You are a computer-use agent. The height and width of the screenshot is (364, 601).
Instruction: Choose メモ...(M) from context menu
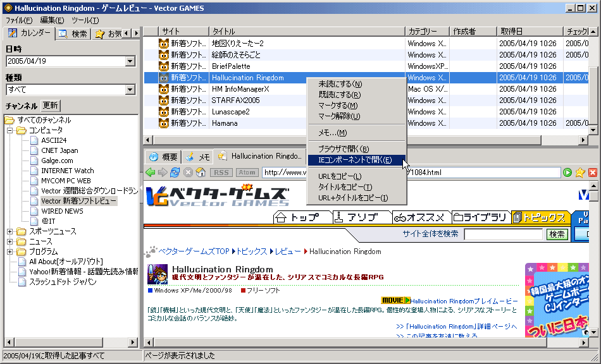click(357, 133)
